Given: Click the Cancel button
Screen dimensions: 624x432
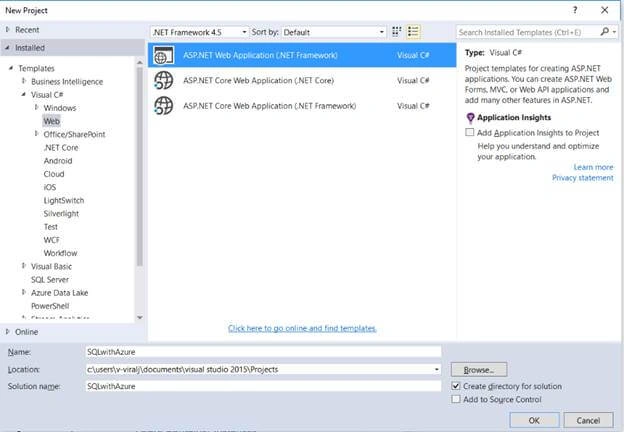Looking at the screenshot, I should 588,420.
